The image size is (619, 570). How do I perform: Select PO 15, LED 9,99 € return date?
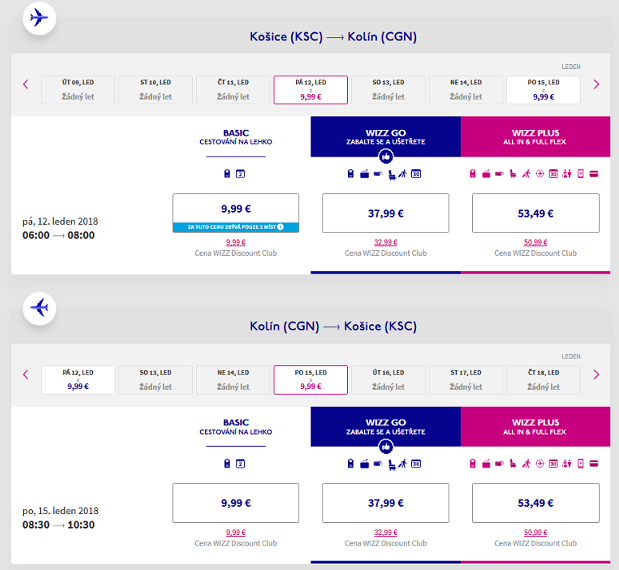(x=311, y=380)
